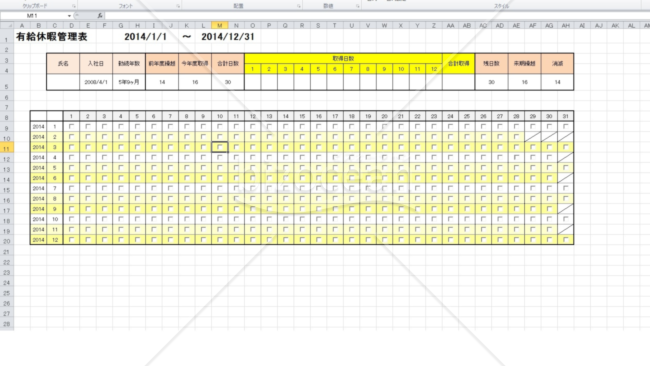Tick the checkbox for 2014 January day 1
The height and width of the screenshot is (366, 650).
click(71, 126)
